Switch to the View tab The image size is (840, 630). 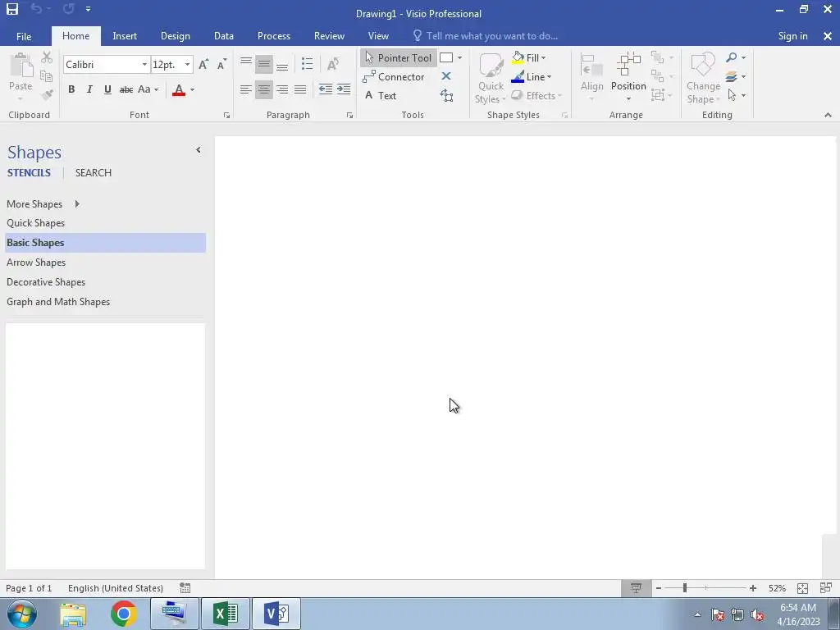coord(378,36)
